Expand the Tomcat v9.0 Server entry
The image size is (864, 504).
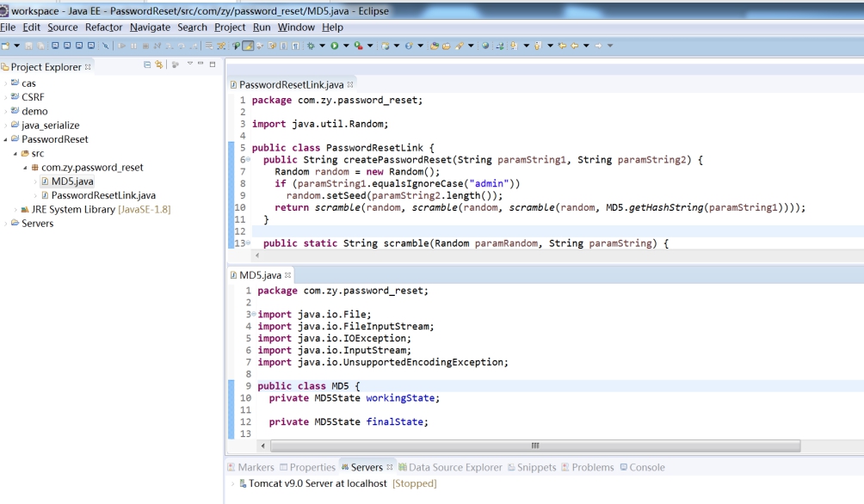232,483
